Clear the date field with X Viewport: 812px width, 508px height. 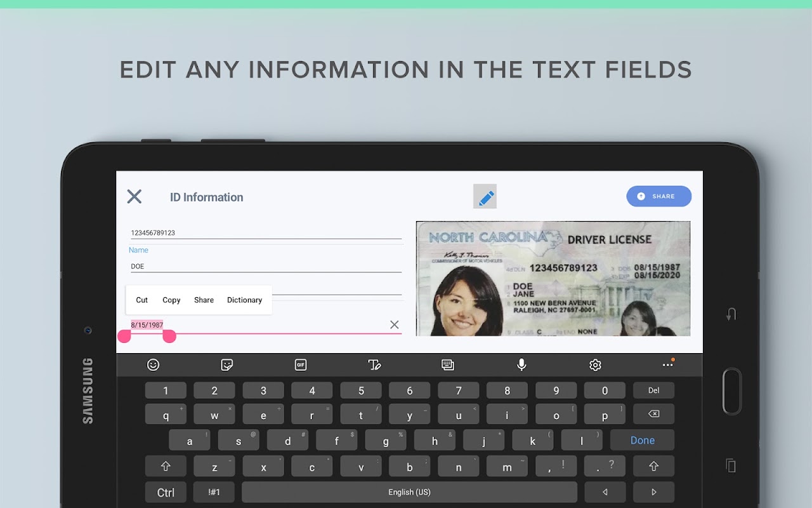coord(395,324)
